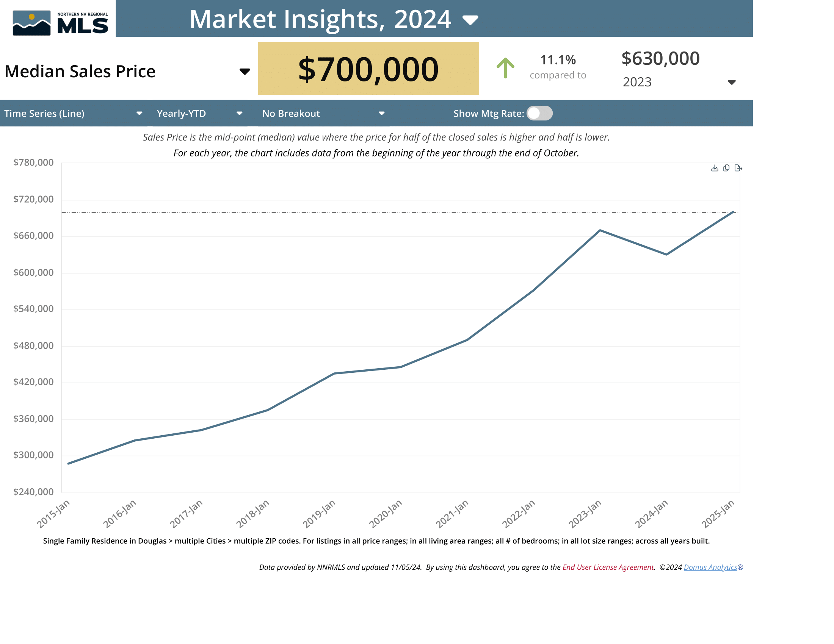834x644 pixels.
Task: Click the Northern NV Regional MLS logo
Action: (x=60, y=23)
